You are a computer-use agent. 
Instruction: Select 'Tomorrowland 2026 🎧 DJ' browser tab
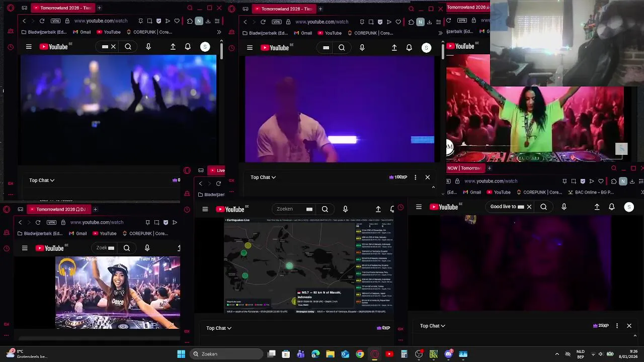coord(58,209)
